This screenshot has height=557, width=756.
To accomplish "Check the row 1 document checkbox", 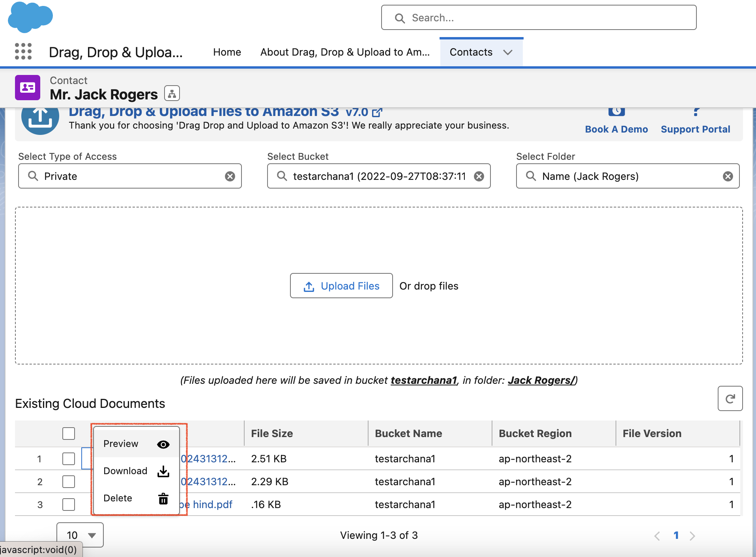I will (x=69, y=459).
